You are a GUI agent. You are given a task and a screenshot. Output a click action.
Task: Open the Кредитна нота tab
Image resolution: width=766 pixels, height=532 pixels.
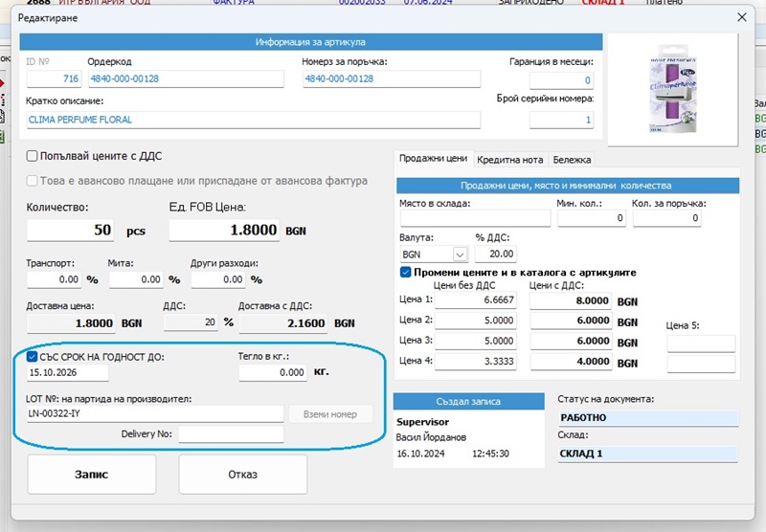(510, 160)
